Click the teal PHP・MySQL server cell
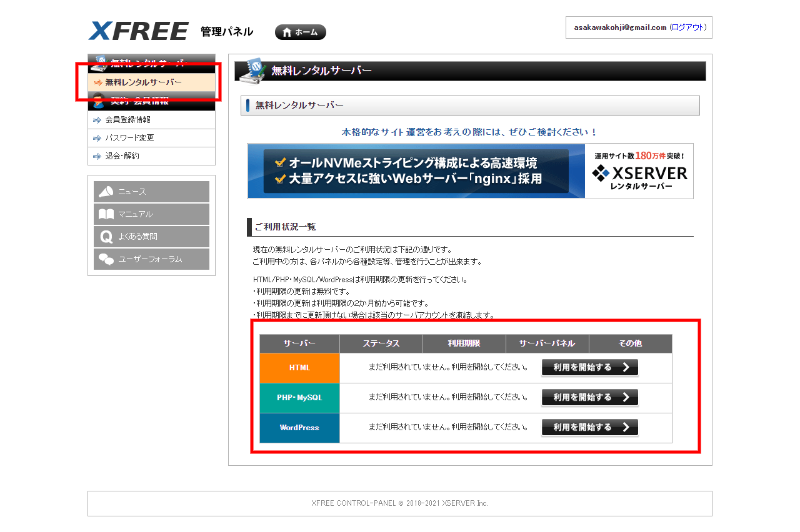Viewport: 800px width, 532px height. pos(299,398)
